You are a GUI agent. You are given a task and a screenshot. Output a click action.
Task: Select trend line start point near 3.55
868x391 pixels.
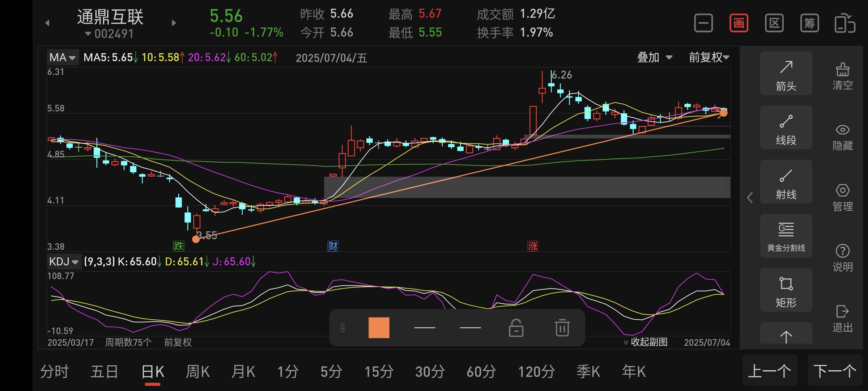click(x=196, y=239)
